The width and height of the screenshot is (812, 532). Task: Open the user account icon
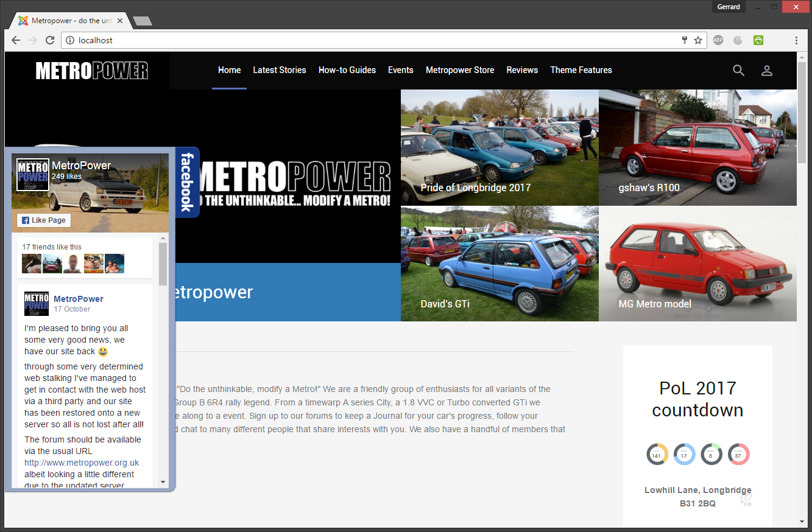tap(767, 71)
